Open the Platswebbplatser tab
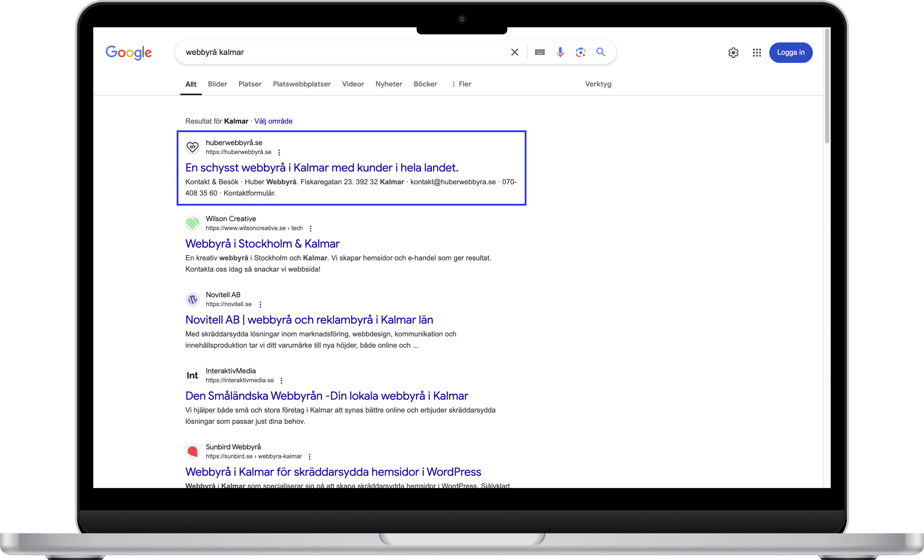This screenshot has width=924, height=560. [302, 84]
